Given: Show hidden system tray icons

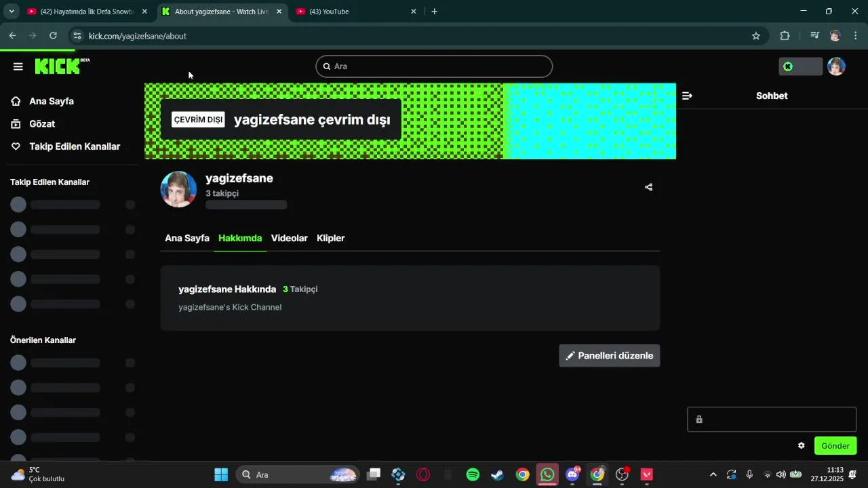Looking at the screenshot, I should pyautogui.click(x=713, y=474).
